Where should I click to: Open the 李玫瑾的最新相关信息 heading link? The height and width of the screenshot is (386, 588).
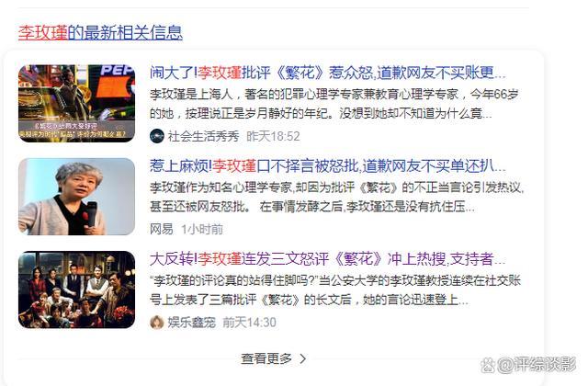click(x=100, y=32)
